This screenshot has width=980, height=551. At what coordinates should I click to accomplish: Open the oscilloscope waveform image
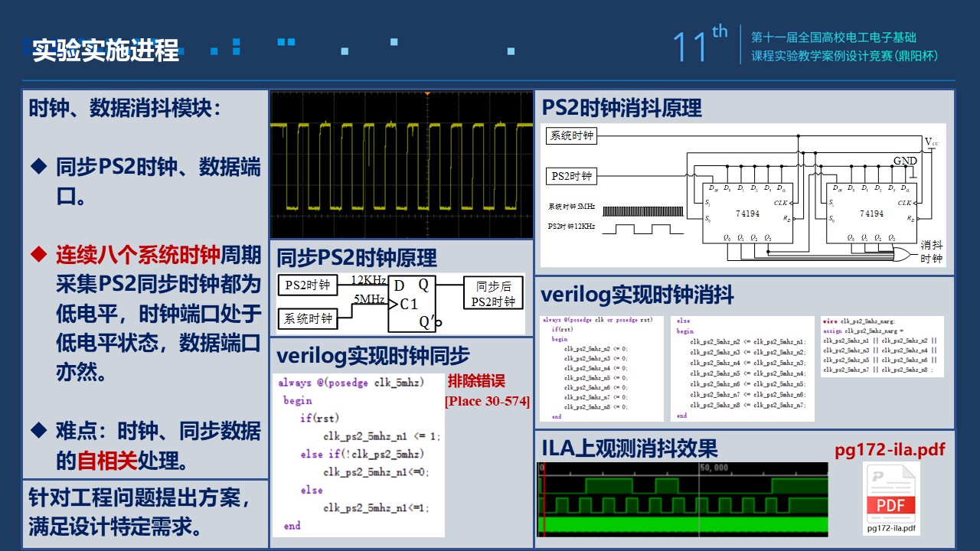pyautogui.click(x=402, y=164)
